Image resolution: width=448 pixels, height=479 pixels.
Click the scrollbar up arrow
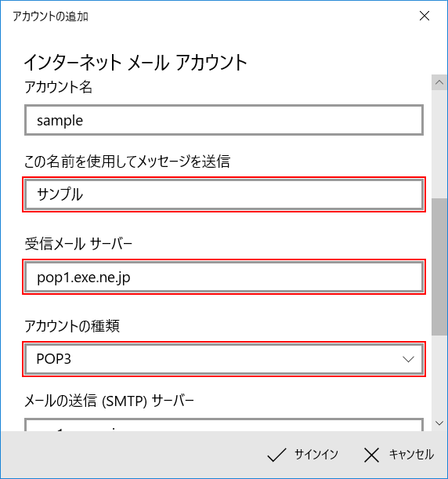click(439, 82)
